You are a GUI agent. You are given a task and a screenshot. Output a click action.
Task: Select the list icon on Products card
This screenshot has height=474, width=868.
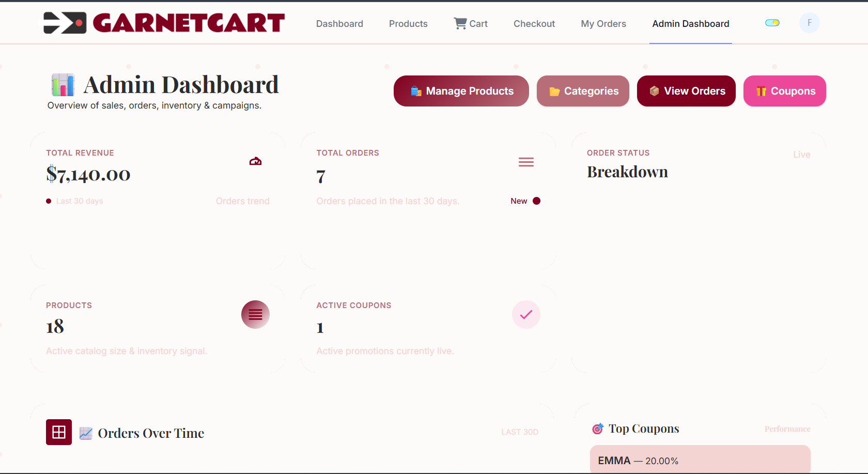tap(255, 314)
